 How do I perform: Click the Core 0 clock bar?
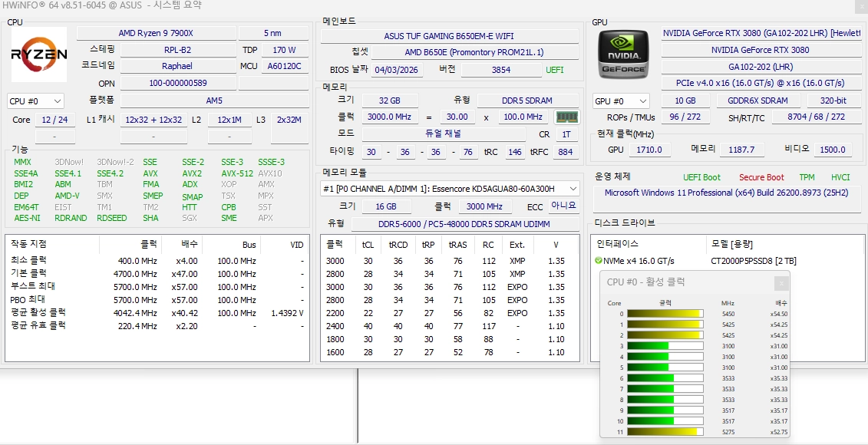coord(665,314)
